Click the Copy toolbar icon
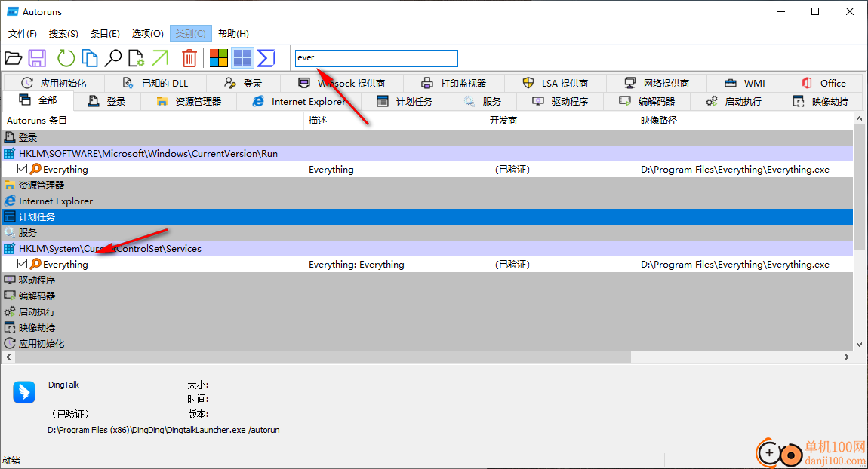This screenshot has height=469, width=868. tap(90, 58)
